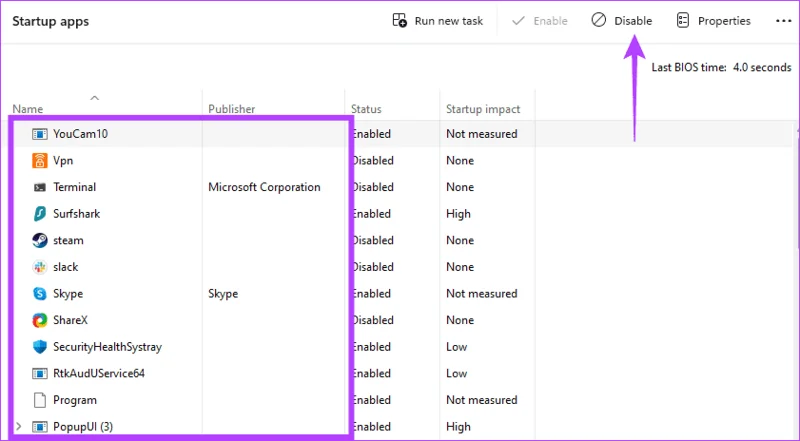The height and width of the screenshot is (441, 800).
Task: Select the slack entry name
Action: [66, 267]
